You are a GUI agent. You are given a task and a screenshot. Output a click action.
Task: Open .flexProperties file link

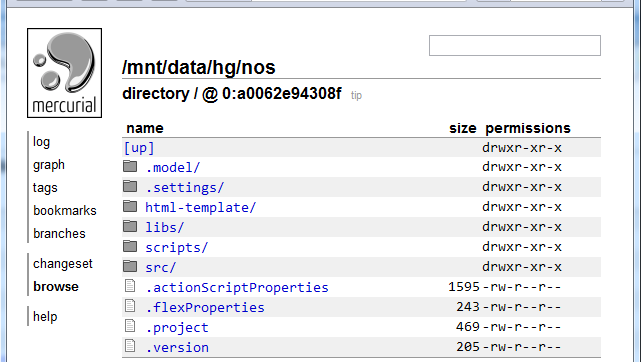(205, 307)
